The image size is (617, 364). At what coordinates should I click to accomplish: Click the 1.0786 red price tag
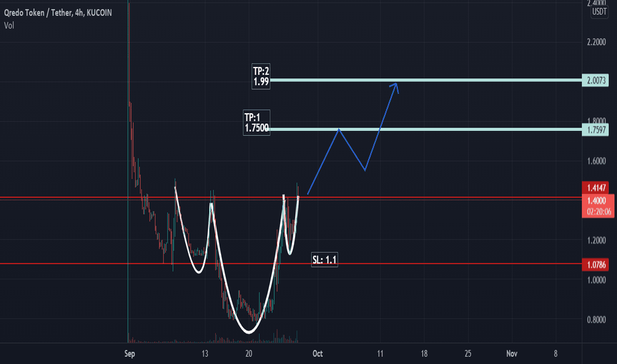point(595,265)
